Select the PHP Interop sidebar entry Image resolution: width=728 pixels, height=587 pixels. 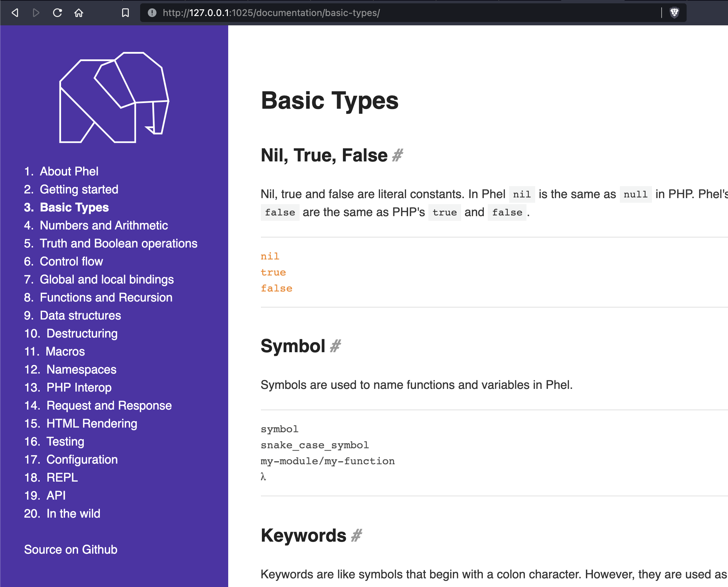point(79,388)
